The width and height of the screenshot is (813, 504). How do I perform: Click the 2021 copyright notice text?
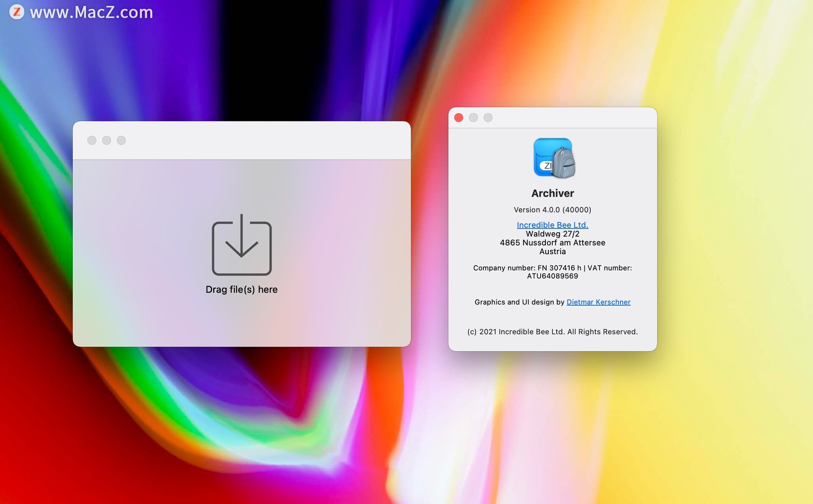tap(552, 332)
